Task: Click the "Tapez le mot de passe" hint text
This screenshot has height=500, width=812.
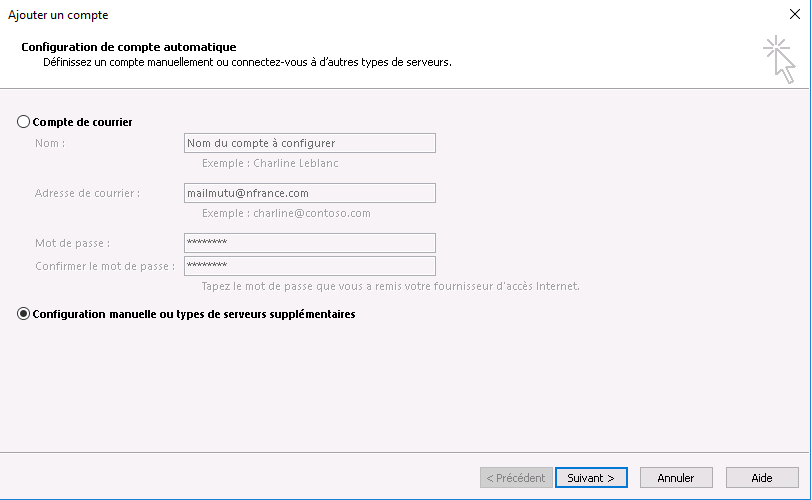Action: coord(390,286)
